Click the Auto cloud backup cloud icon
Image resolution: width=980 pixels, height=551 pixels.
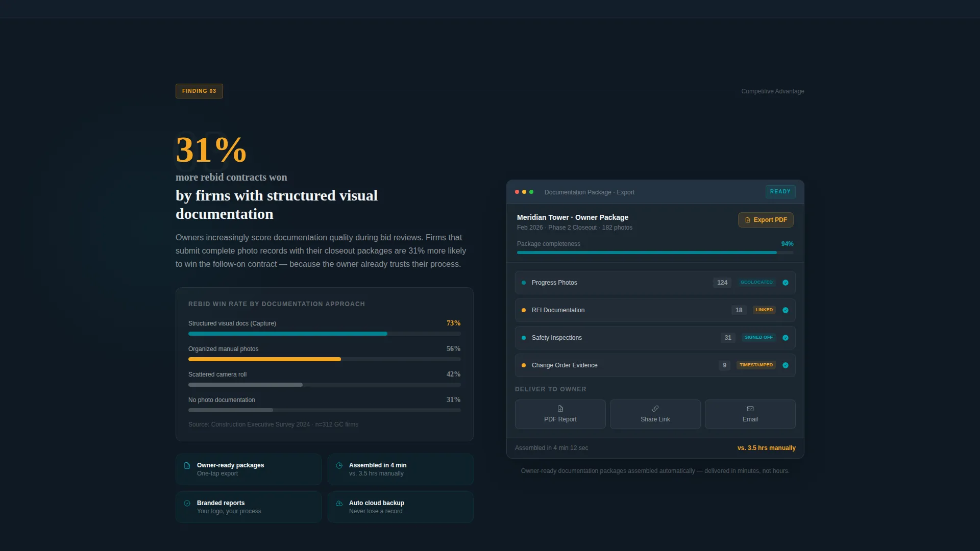pos(339,503)
